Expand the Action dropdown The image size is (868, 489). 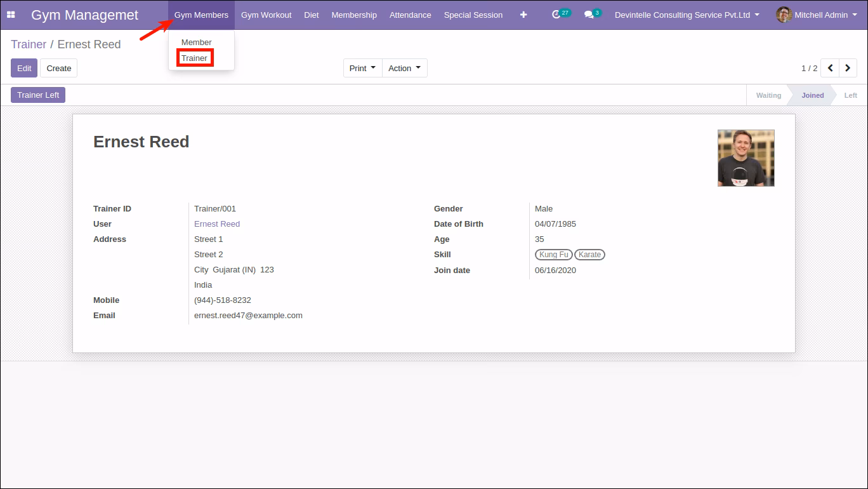click(405, 68)
